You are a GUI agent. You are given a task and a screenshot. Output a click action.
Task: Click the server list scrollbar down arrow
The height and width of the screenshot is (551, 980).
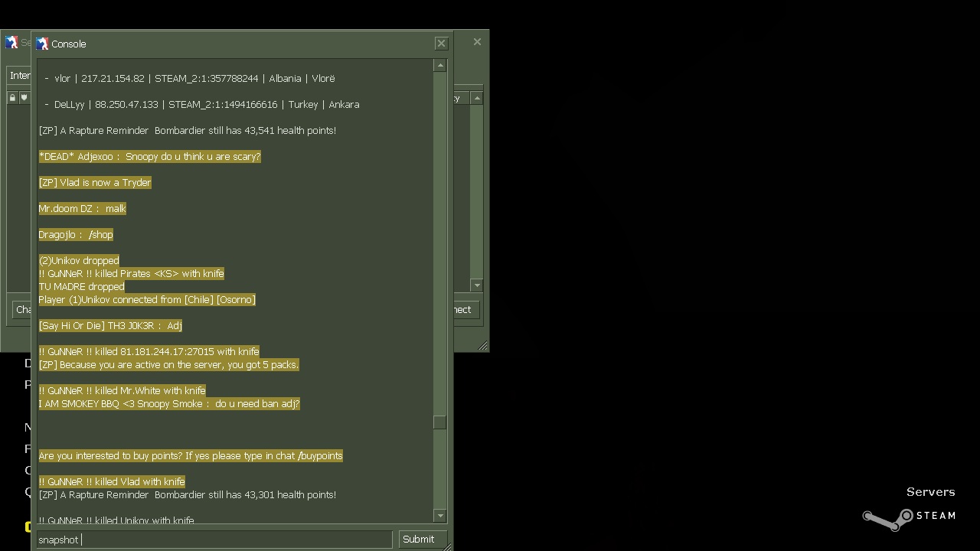(x=477, y=285)
